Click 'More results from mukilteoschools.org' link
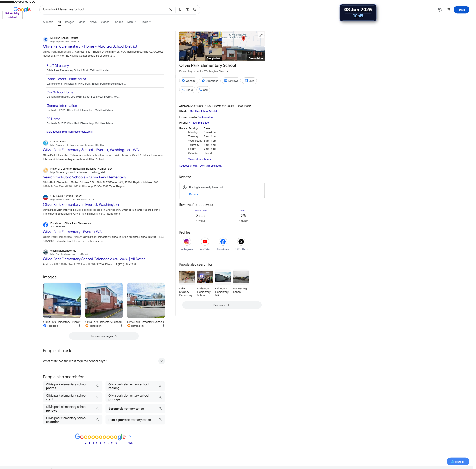Viewport: 476px width, 469px height. point(69,132)
